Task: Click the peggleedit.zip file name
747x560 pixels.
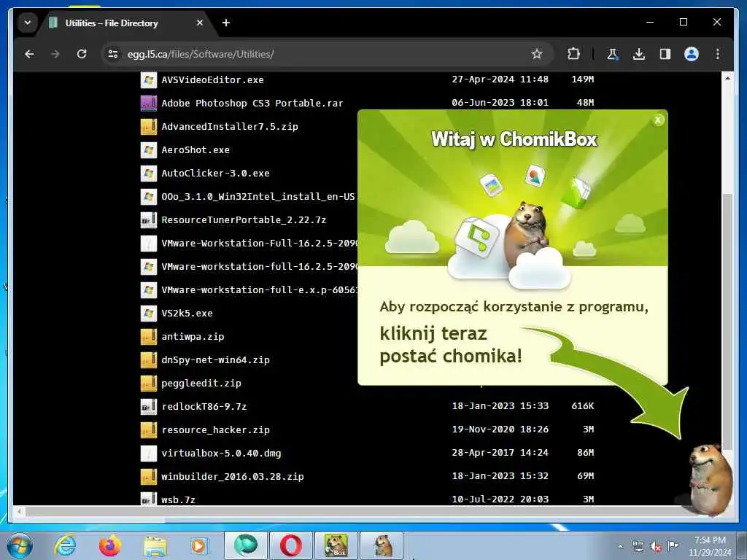Action: point(201,384)
